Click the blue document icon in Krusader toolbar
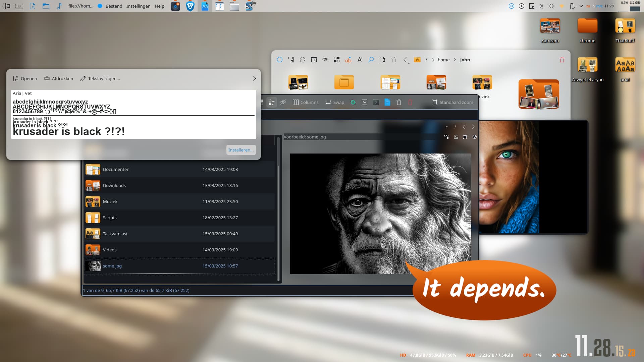This screenshot has height=362, width=644. [x=387, y=102]
